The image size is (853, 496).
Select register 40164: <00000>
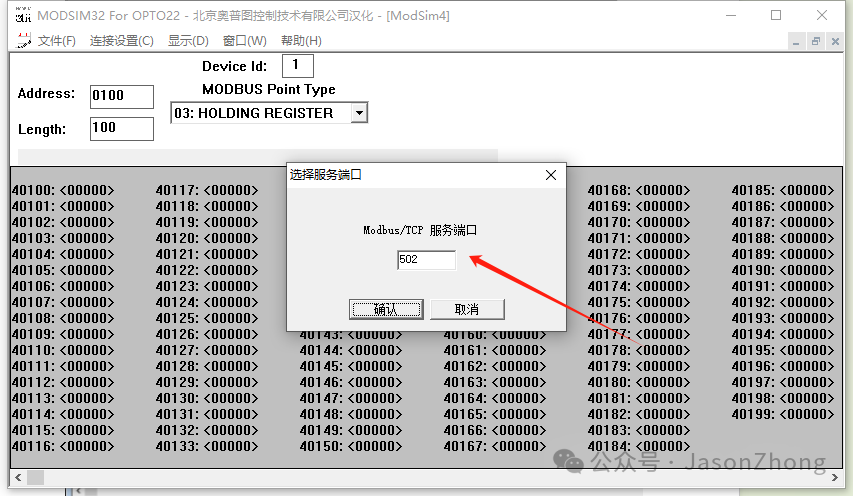pyautogui.click(x=495, y=398)
